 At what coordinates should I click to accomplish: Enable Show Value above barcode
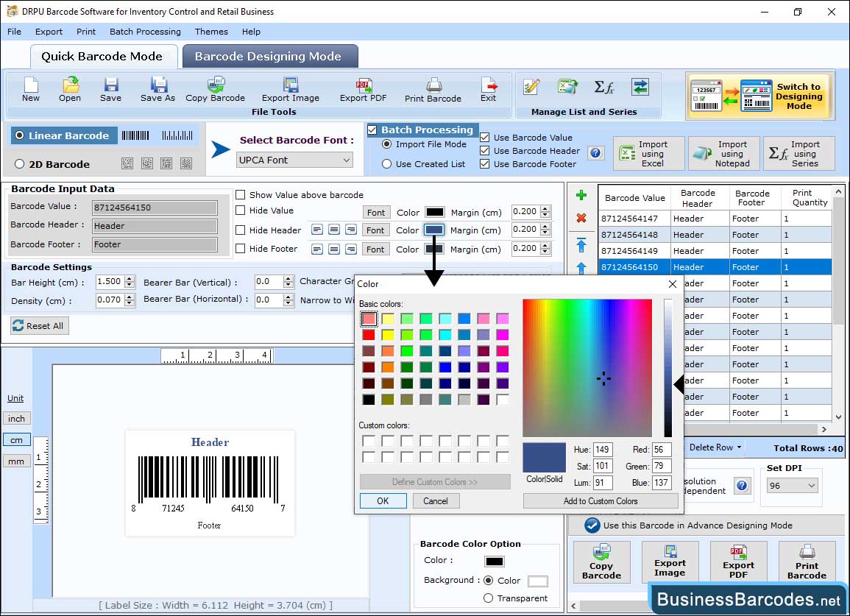tap(240, 195)
